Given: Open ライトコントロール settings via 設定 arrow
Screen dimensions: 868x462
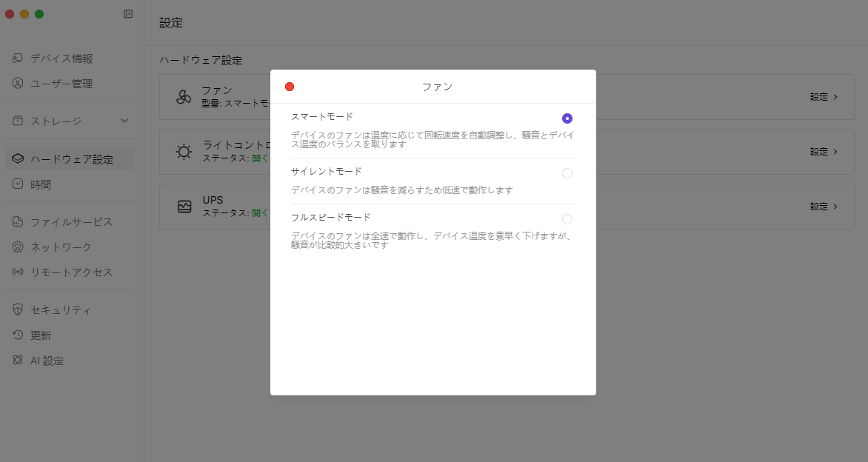Looking at the screenshot, I should 824,152.
